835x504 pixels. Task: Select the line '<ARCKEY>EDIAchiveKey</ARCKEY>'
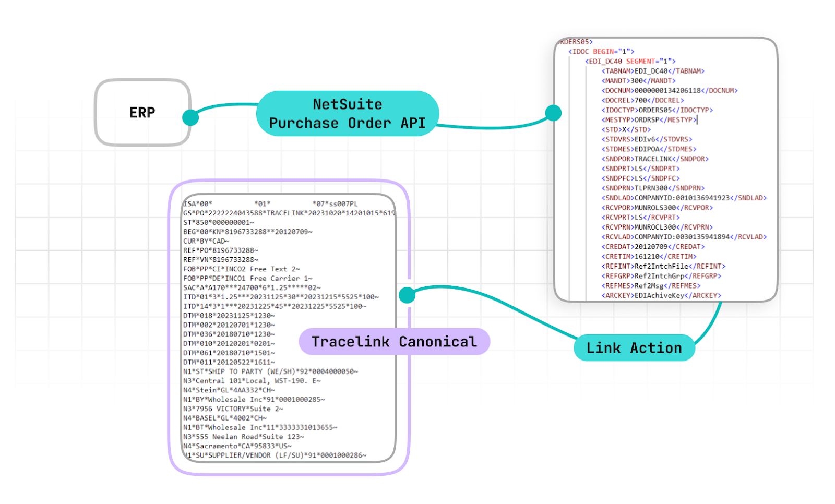click(x=661, y=295)
